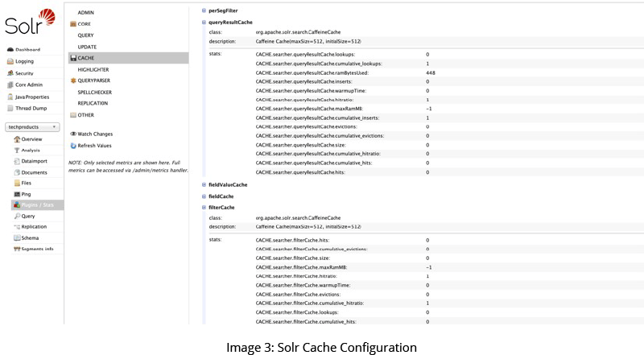Expand the fieldCache entry
644x355 pixels.
tap(204, 196)
